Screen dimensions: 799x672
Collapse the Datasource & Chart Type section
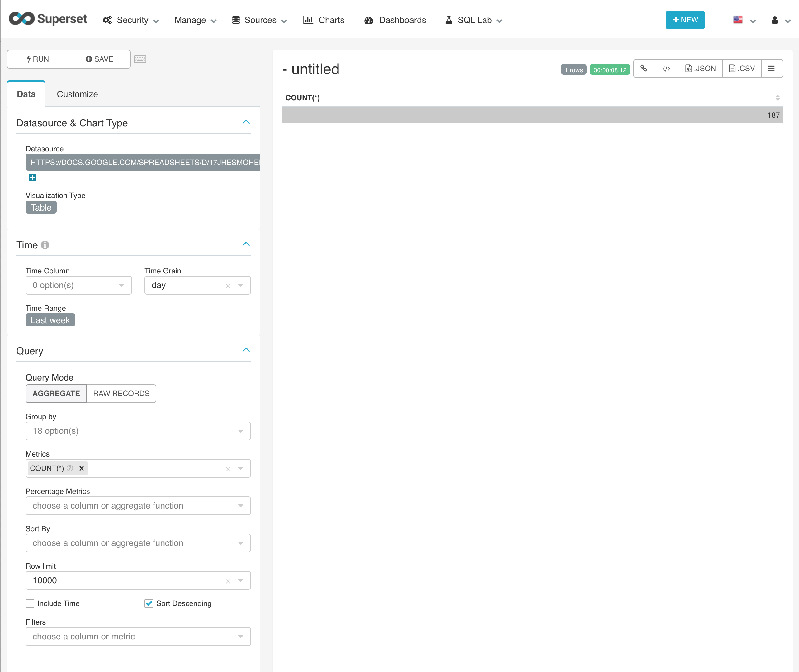coord(246,122)
